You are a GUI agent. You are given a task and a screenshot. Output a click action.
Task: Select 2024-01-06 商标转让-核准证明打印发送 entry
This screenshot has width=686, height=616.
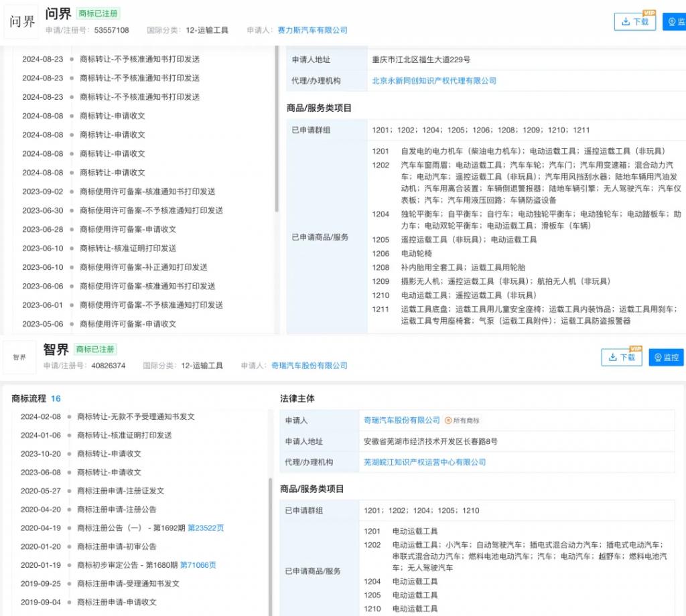tap(96, 435)
